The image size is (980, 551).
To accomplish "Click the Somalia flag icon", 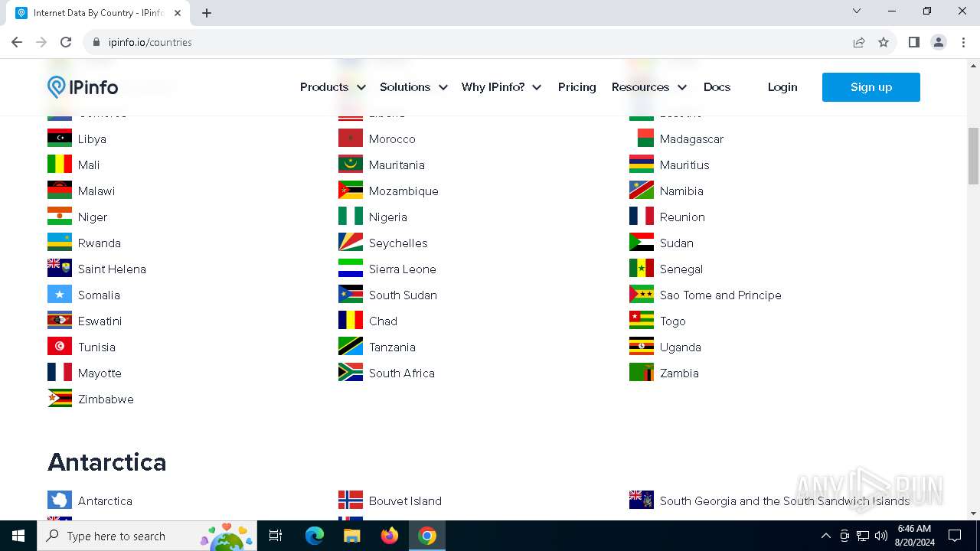I will [x=60, y=295].
